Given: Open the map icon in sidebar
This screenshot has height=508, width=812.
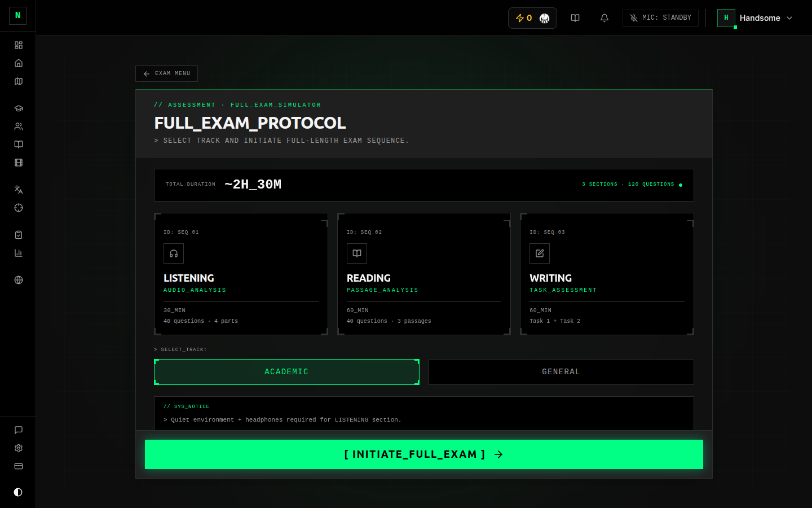Looking at the screenshot, I should 19,81.
